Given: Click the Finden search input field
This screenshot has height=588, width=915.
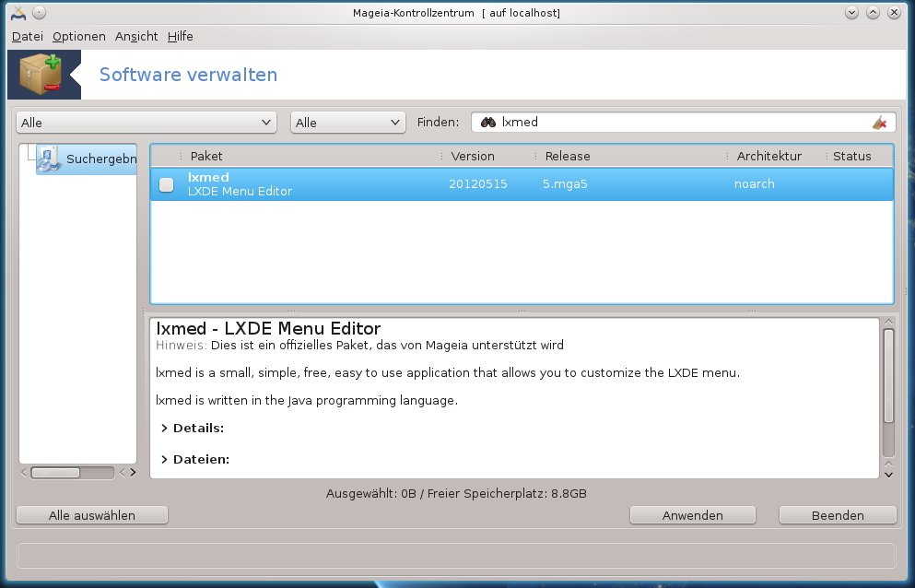Looking at the screenshot, I should click(x=683, y=123).
